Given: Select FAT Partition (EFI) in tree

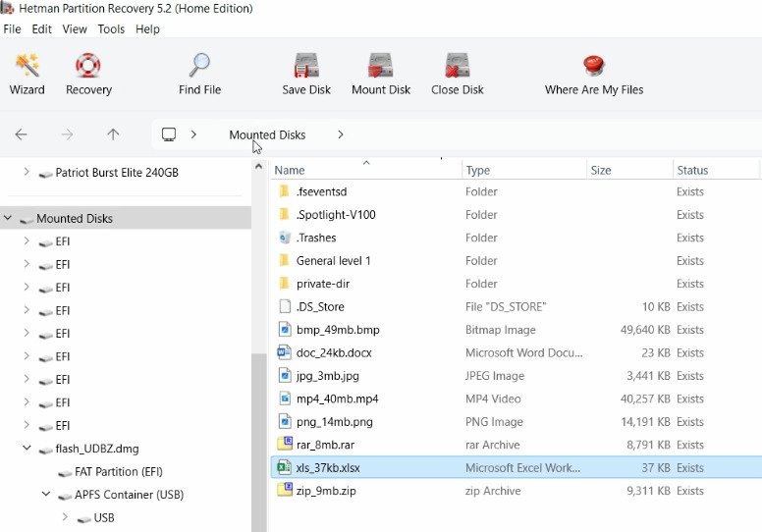Looking at the screenshot, I should 119,471.
